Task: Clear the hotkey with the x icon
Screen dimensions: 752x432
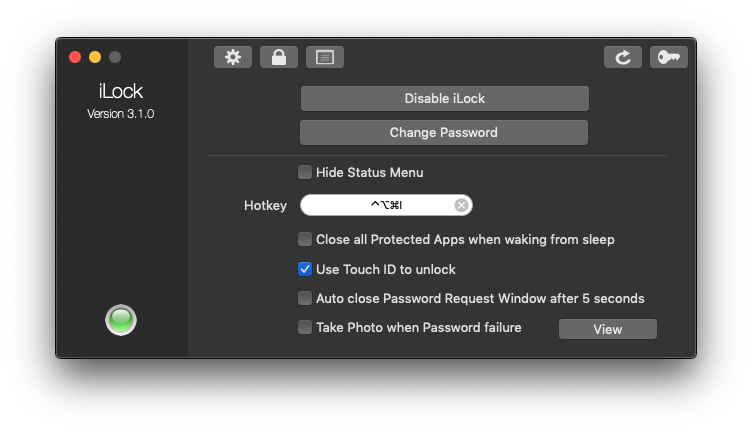Action: tap(461, 205)
